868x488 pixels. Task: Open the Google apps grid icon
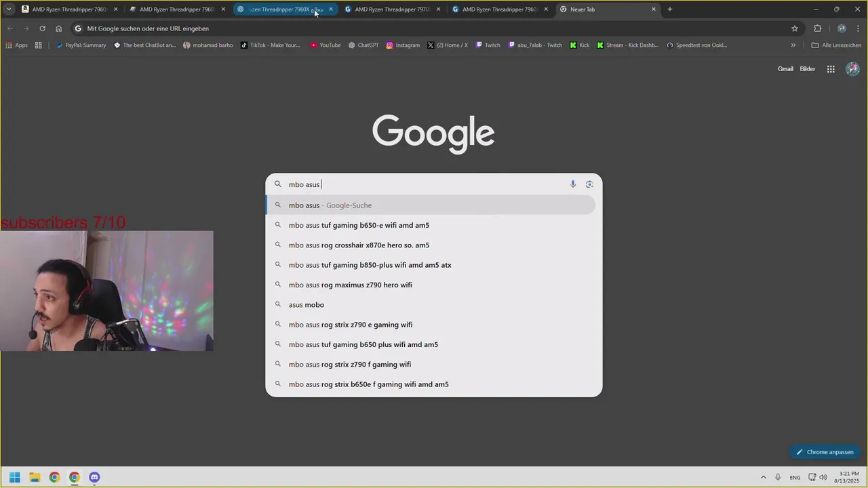click(831, 69)
